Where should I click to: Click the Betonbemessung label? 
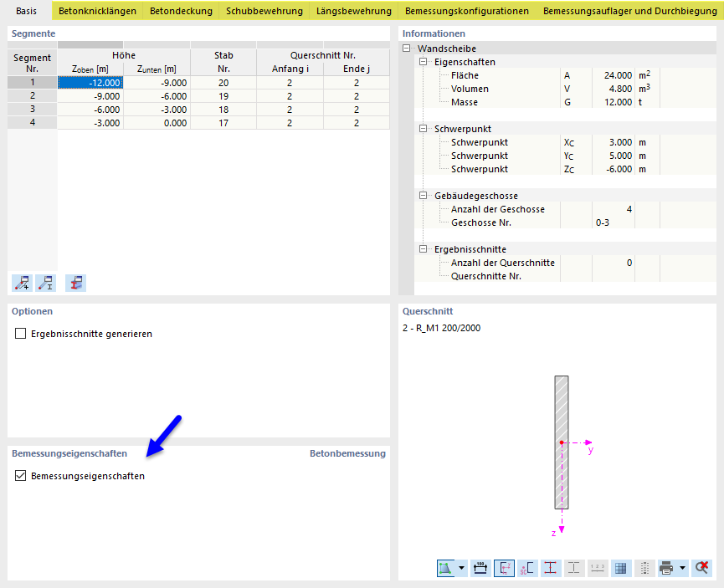pyautogui.click(x=347, y=453)
